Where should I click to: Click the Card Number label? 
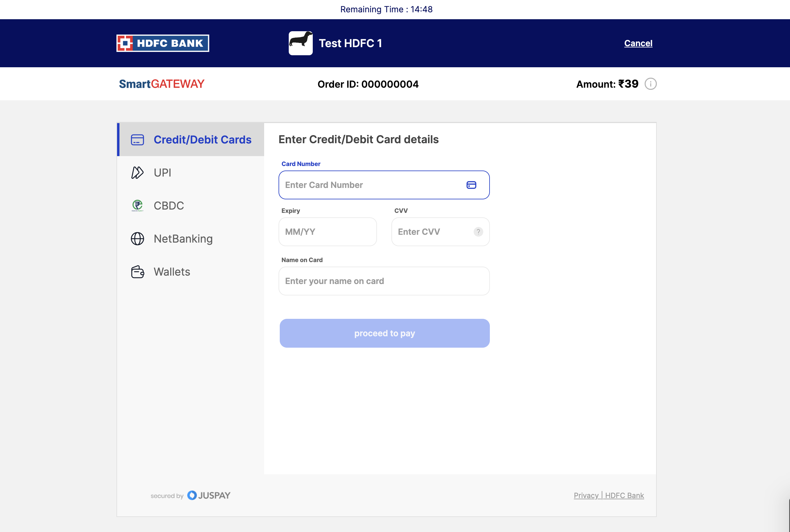click(301, 164)
